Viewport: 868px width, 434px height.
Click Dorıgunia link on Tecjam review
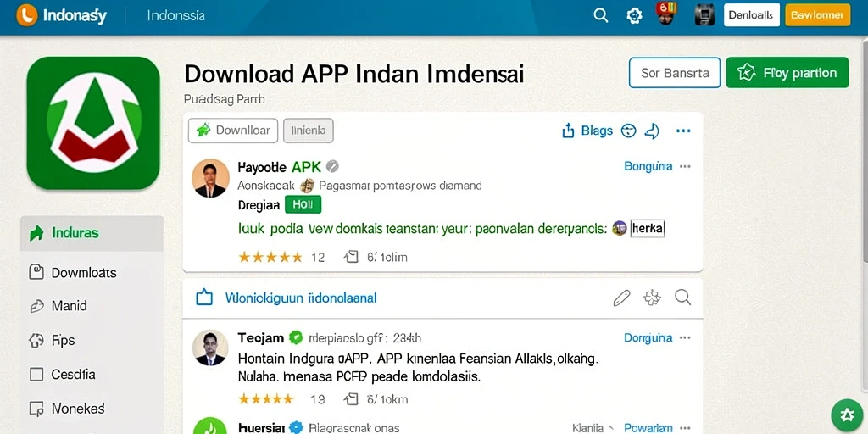(x=648, y=337)
